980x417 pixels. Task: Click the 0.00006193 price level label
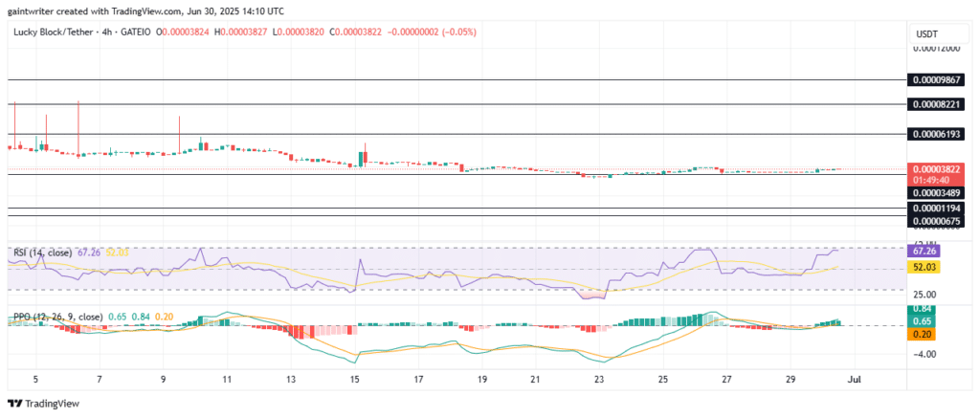pos(934,134)
